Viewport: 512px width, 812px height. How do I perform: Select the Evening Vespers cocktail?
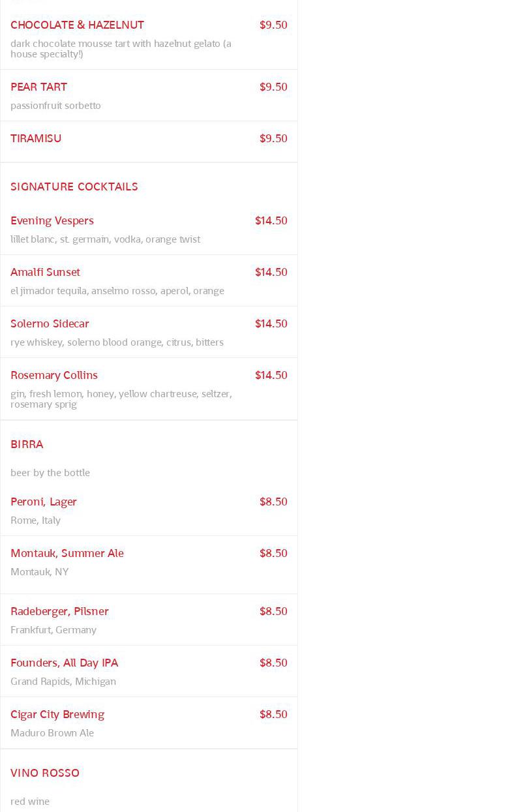52,220
